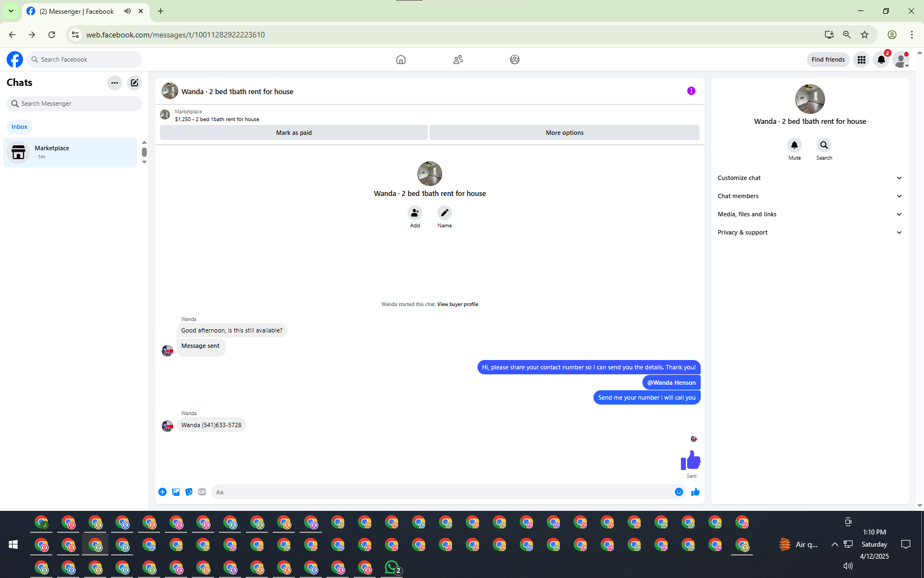Click the Add people icon
This screenshot has width=924, height=578.
(415, 212)
